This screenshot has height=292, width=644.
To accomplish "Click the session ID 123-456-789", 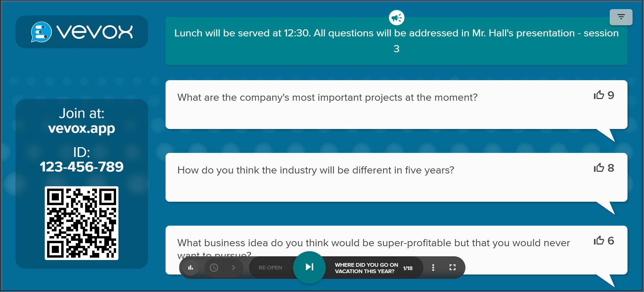I will click(82, 167).
